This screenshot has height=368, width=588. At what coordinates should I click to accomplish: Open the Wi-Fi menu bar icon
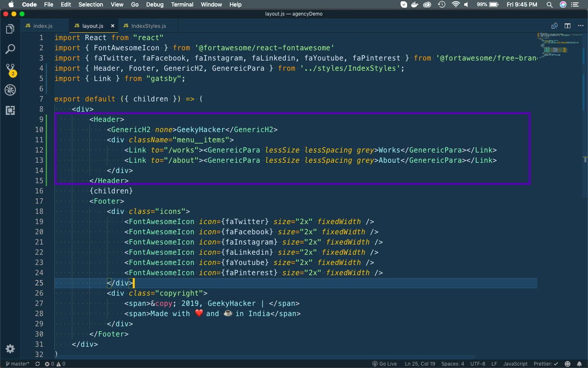[x=456, y=4]
